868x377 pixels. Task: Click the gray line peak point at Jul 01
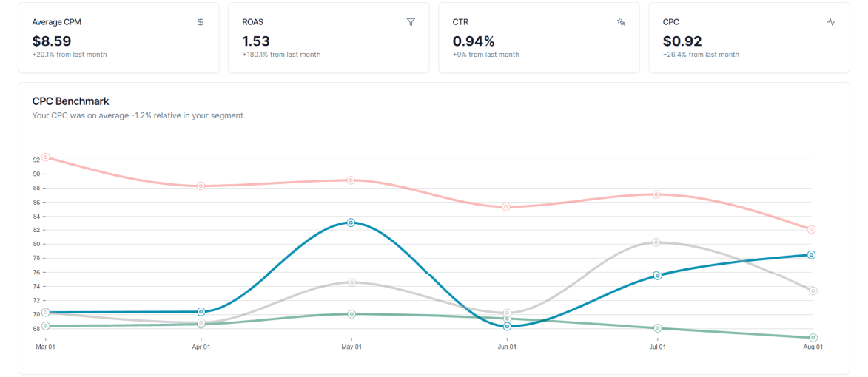click(x=656, y=242)
